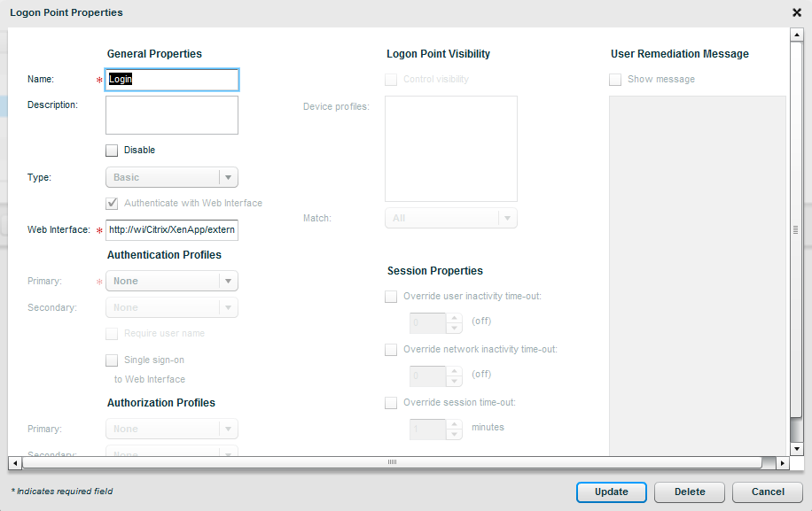The width and height of the screenshot is (812, 511).
Task: Click the Web Interface URL field
Action: (172, 229)
